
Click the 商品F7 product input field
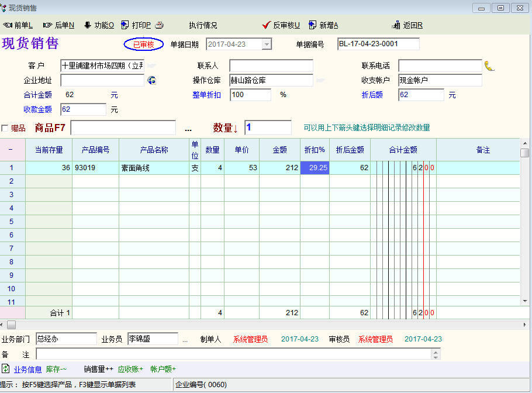click(x=123, y=127)
